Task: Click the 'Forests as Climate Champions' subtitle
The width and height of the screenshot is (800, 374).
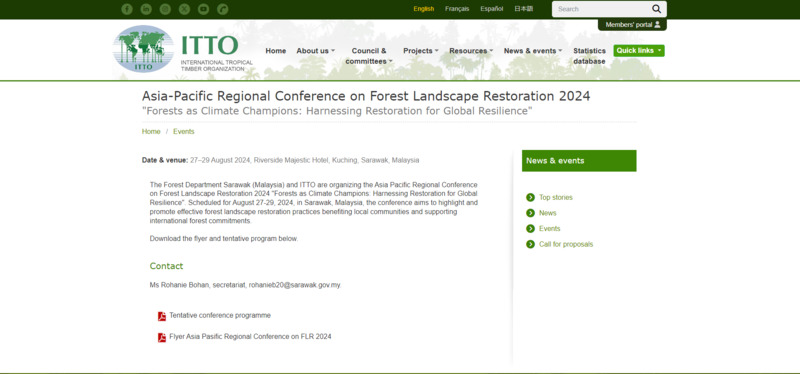Action: pos(337,111)
